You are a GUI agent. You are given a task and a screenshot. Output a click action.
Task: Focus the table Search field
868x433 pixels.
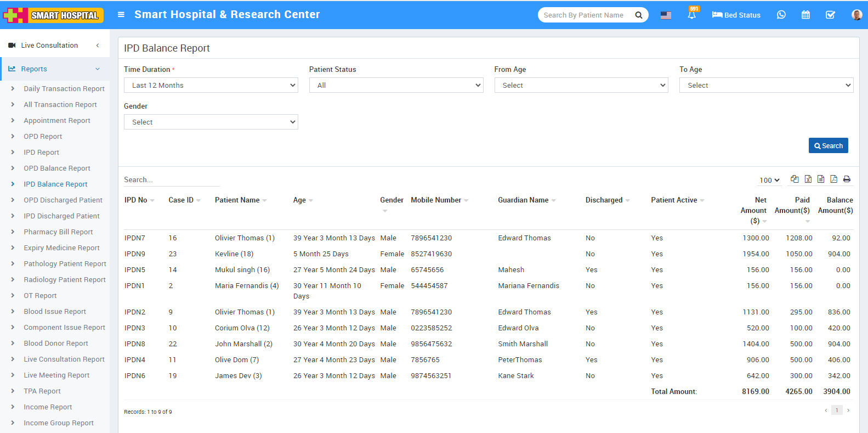click(172, 179)
